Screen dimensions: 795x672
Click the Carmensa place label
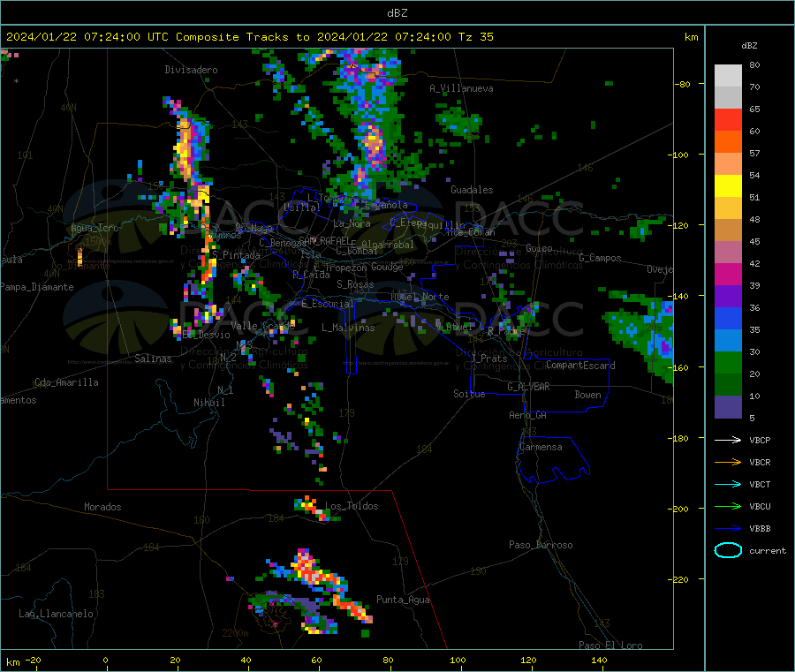(541, 447)
